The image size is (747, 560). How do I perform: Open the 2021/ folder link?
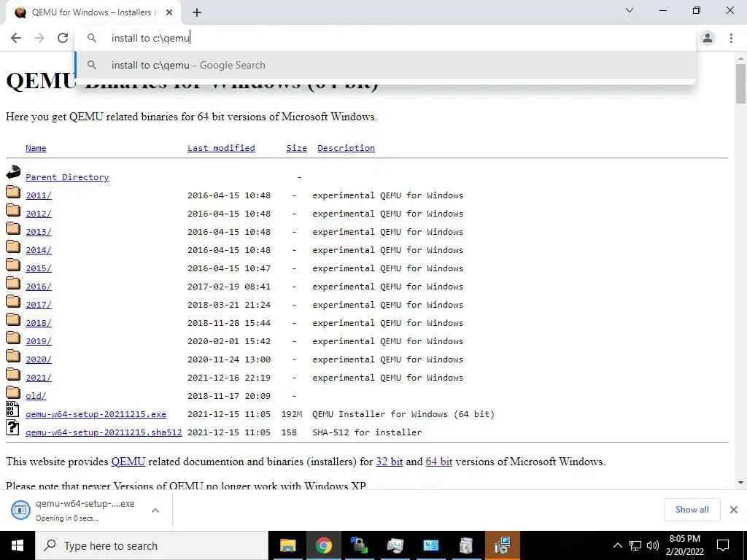tap(39, 378)
